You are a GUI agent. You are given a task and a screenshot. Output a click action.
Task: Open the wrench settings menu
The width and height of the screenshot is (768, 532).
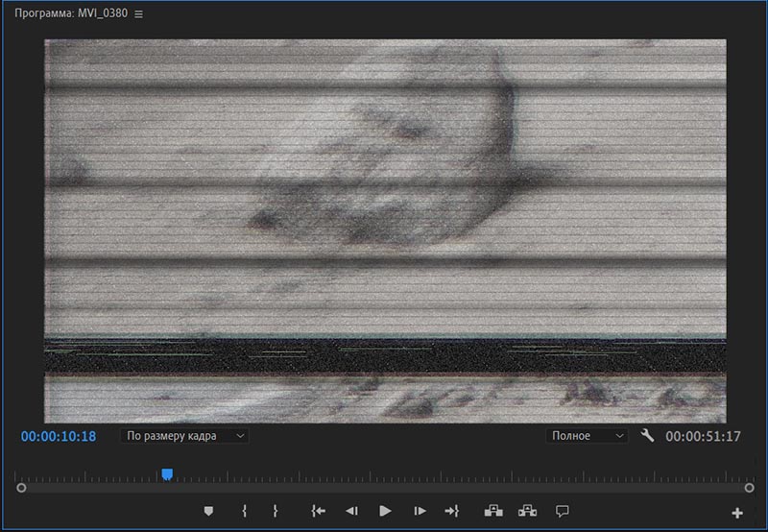647,436
